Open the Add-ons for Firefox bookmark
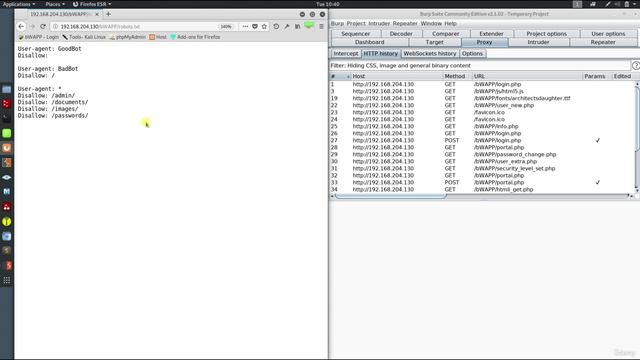Viewport: 640px width, 360px height. tap(196, 37)
